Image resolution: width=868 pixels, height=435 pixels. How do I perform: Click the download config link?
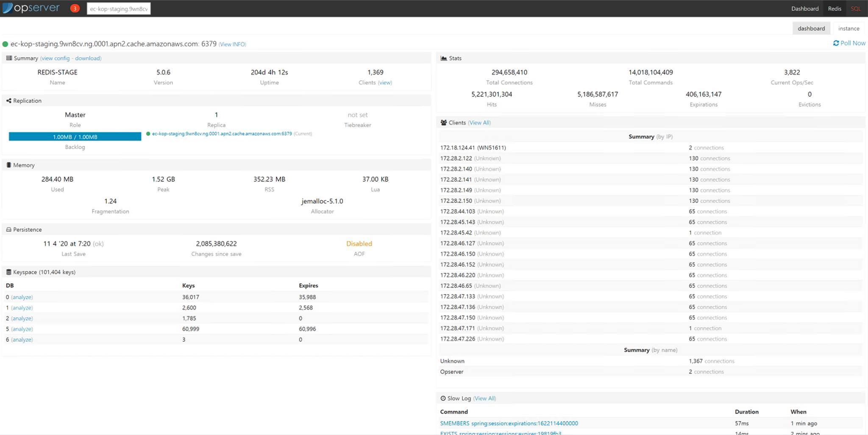(x=88, y=58)
